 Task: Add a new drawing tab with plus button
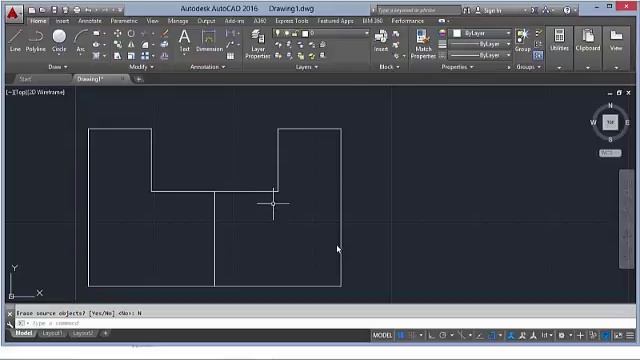139,79
